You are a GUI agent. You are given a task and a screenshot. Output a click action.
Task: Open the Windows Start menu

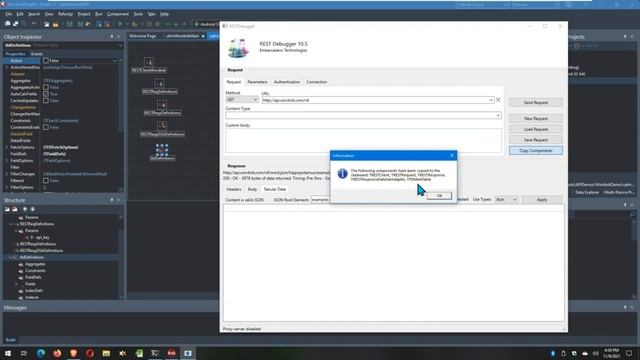[8, 353]
